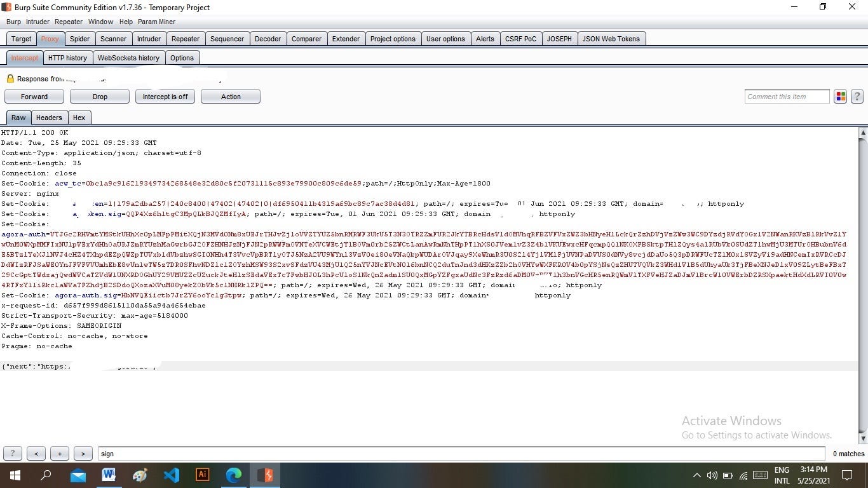Open the Sequencer tab

[x=227, y=39]
